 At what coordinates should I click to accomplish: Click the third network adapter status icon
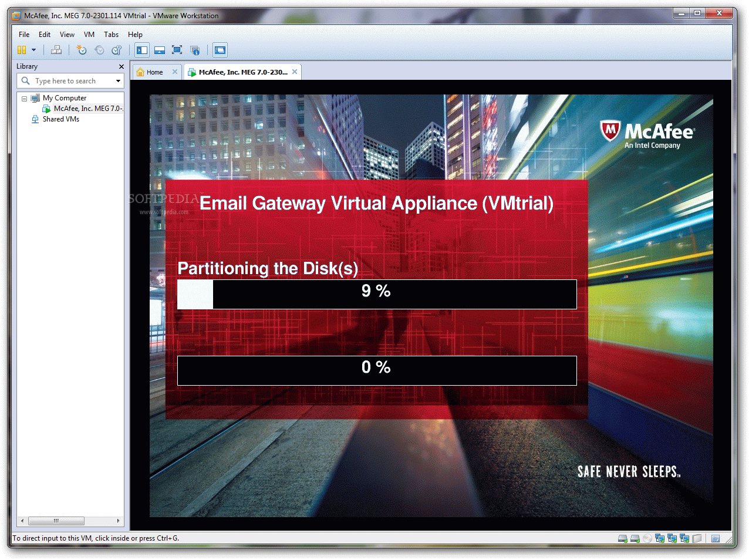pos(684,538)
